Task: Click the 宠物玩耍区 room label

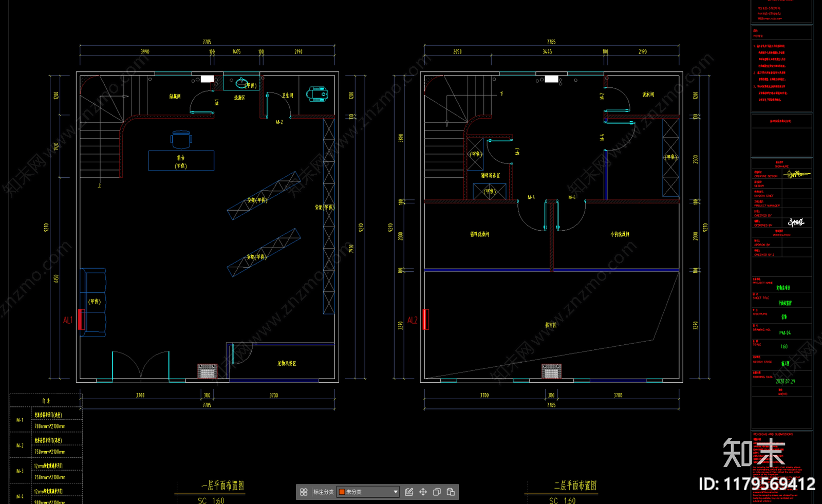Action: (287, 363)
